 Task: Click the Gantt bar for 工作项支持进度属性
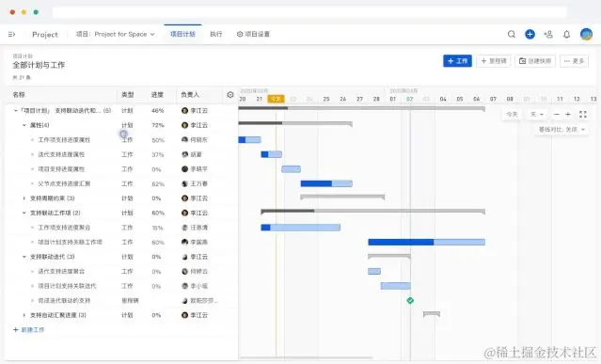tap(249, 139)
